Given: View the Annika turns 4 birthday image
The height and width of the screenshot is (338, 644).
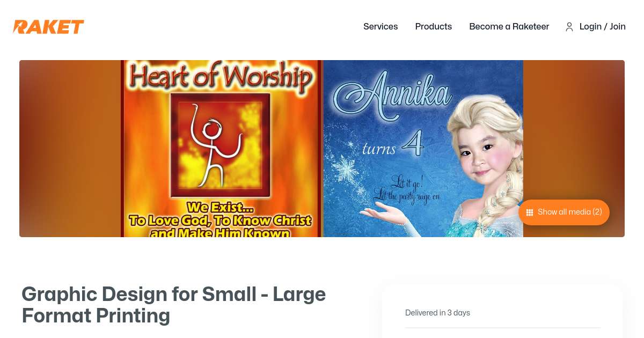Looking at the screenshot, I should [x=423, y=149].
